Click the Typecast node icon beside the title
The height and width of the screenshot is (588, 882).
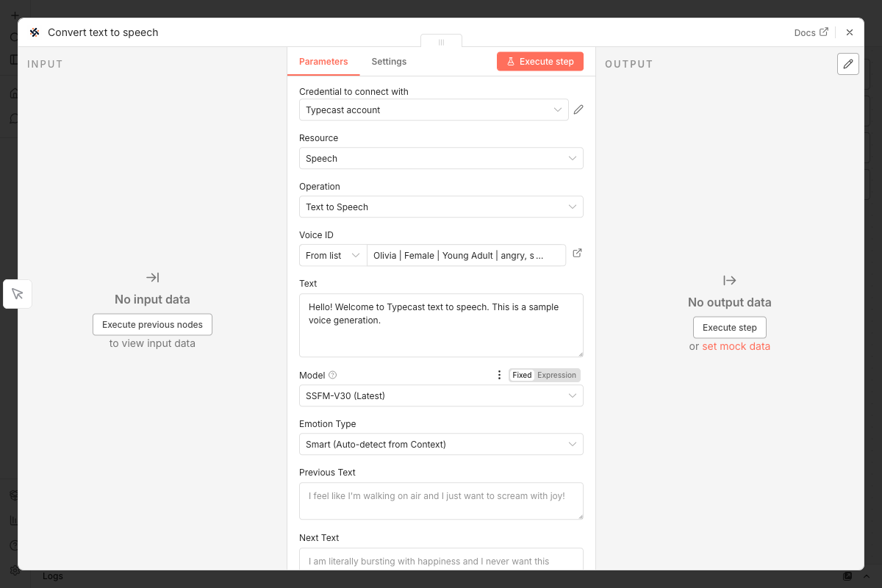[x=34, y=32]
